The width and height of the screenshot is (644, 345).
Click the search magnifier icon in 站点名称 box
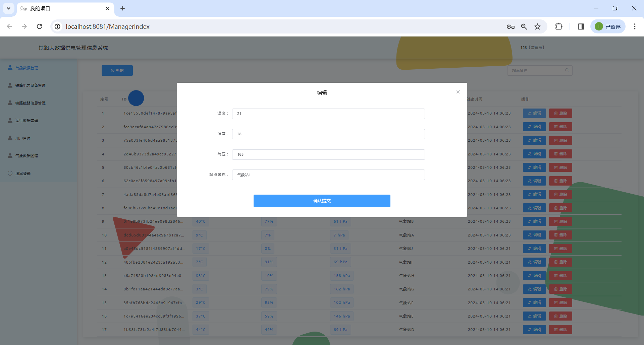click(567, 70)
